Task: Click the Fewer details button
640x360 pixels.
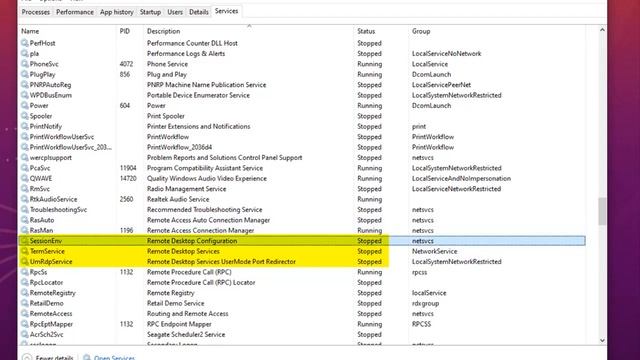Action: [x=48, y=357]
